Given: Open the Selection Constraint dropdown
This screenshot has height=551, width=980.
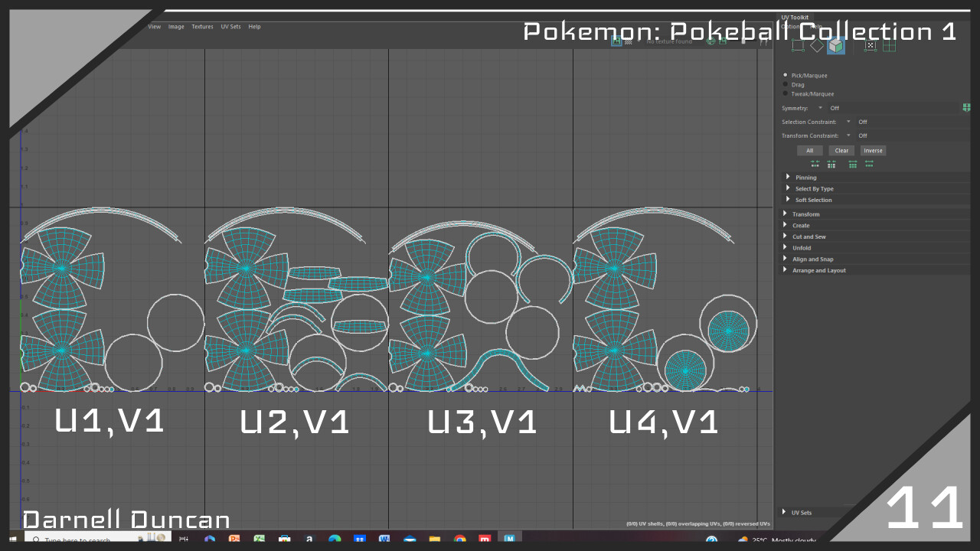Looking at the screenshot, I should pos(848,122).
